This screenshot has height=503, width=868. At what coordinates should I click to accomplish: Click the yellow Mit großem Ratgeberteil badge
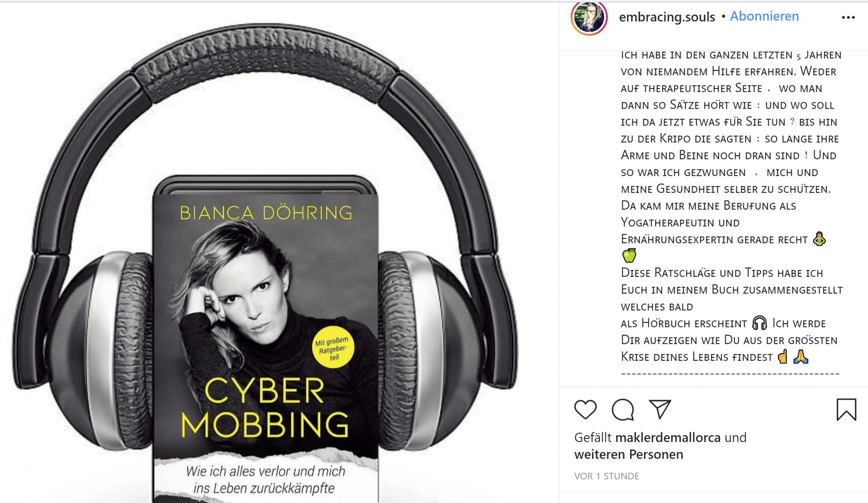tap(333, 347)
